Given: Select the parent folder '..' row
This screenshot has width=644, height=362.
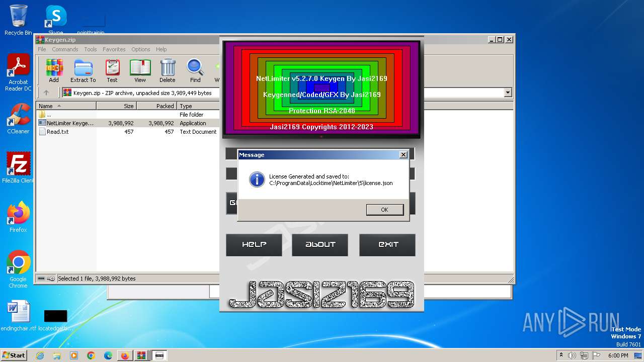Looking at the screenshot, I should pos(128,115).
